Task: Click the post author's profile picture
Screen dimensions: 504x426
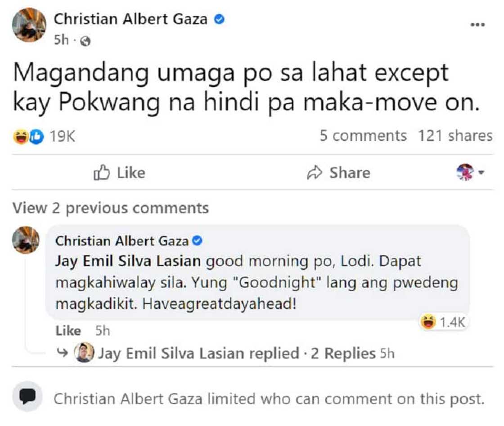Action: coord(29,25)
